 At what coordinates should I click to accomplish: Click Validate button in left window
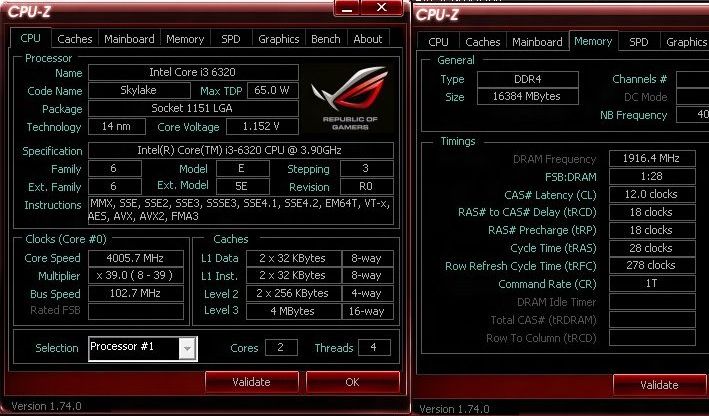coord(251,382)
